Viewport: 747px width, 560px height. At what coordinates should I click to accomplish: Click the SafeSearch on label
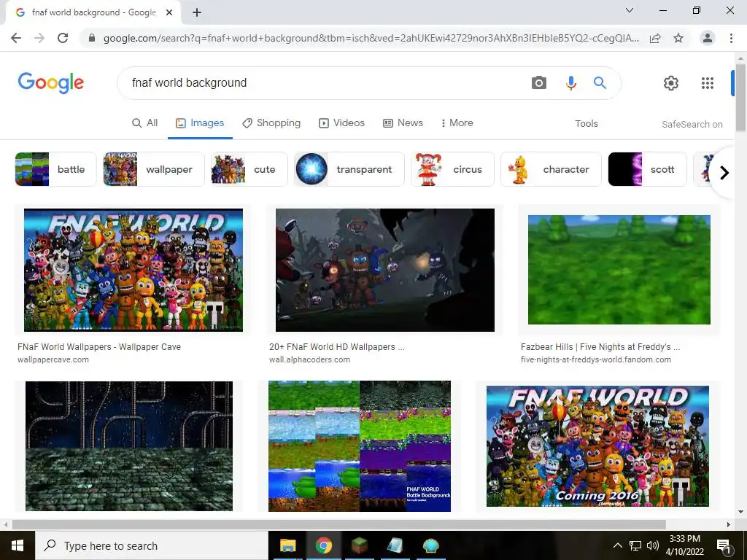[x=692, y=124]
